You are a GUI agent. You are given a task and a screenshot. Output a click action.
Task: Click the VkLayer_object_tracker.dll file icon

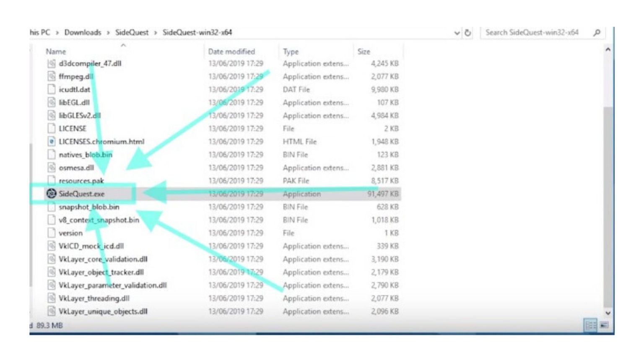51,272
